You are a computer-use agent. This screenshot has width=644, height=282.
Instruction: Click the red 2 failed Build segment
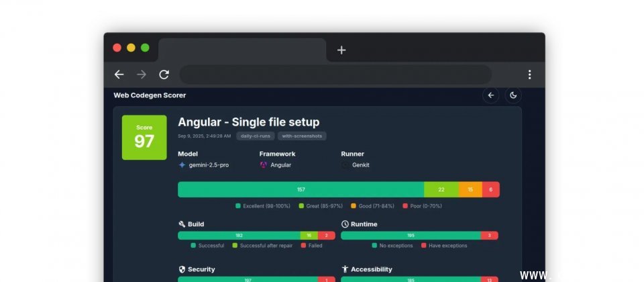coord(327,236)
